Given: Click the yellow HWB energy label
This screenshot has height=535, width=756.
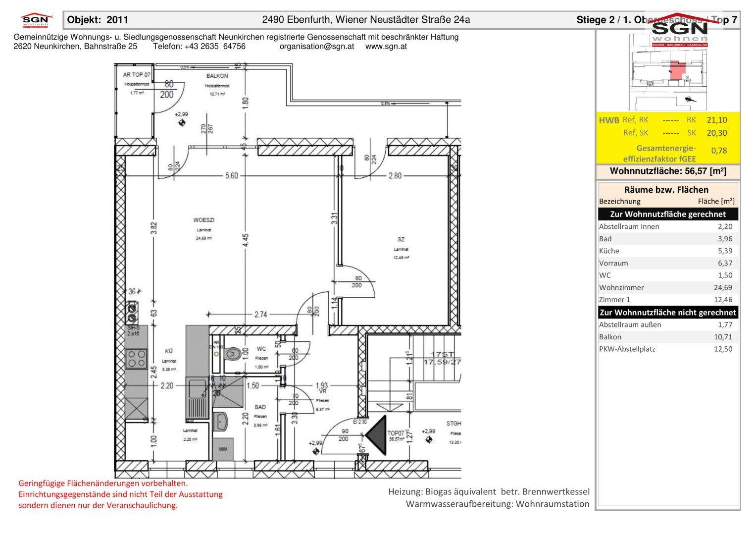Looking at the screenshot, I should point(668,138).
